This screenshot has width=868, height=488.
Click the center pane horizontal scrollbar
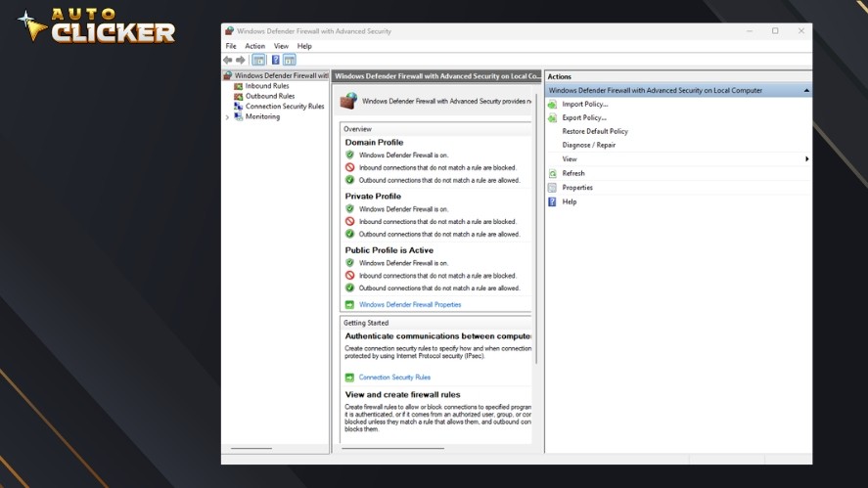click(393, 448)
